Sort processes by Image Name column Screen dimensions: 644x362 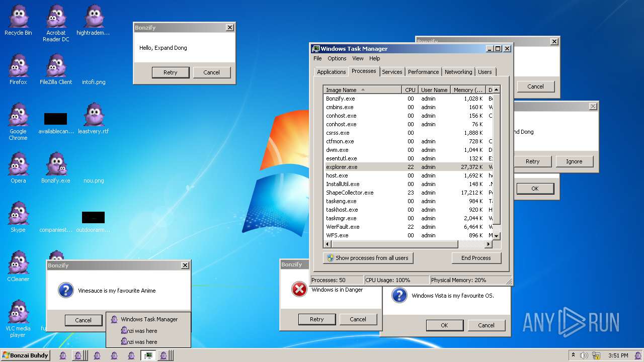(x=363, y=90)
